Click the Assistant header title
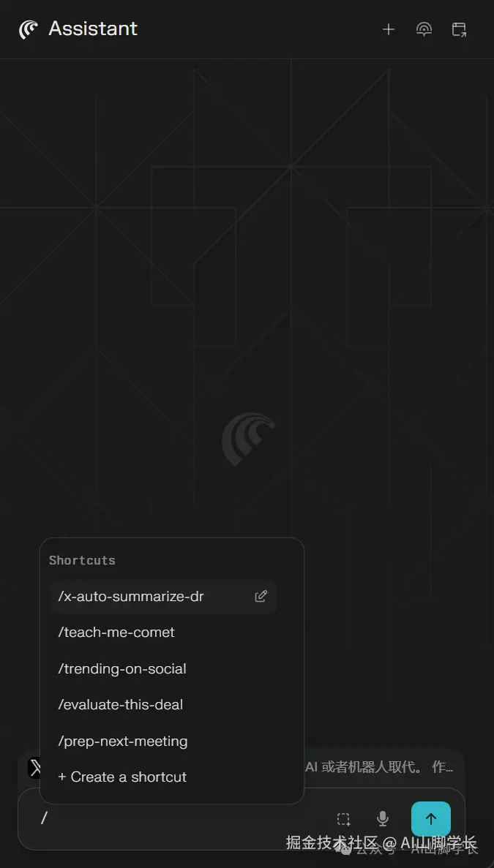494x868 pixels. pyautogui.click(x=93, y=29)
